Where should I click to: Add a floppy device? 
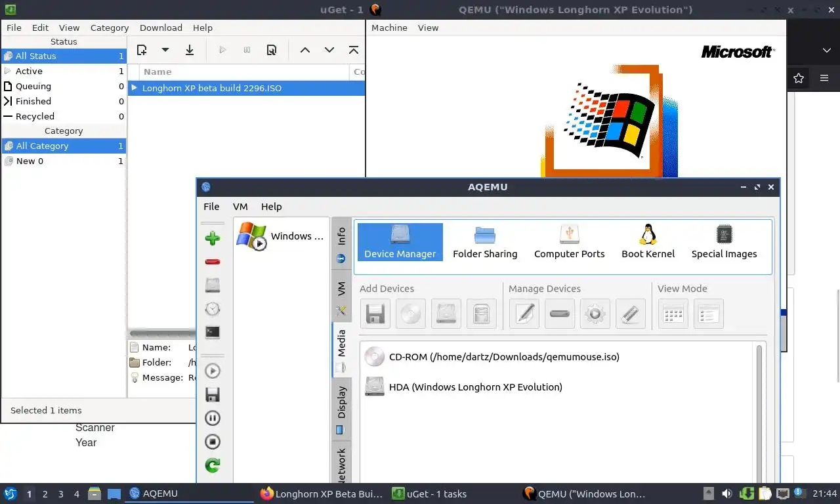[375, 314]
